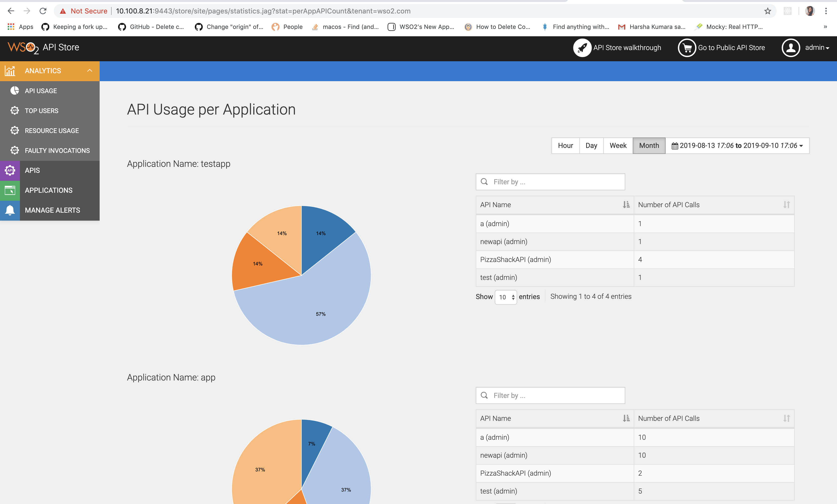Click the green Applications icon
Screen dimensions: 837x504
click(10, 190)
